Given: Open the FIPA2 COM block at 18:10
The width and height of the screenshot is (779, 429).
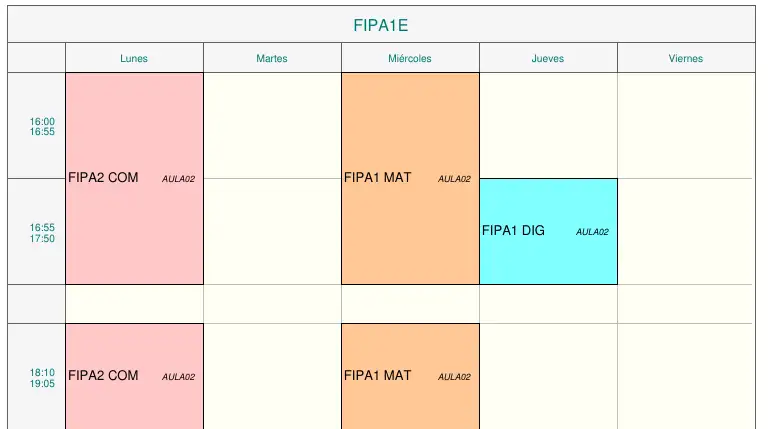Looking at the screenshot, I should [134, 376].
